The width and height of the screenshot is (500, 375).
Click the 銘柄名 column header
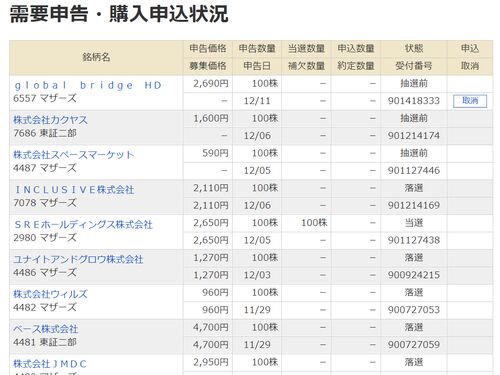pyautogui.click(x=96, y=57)
